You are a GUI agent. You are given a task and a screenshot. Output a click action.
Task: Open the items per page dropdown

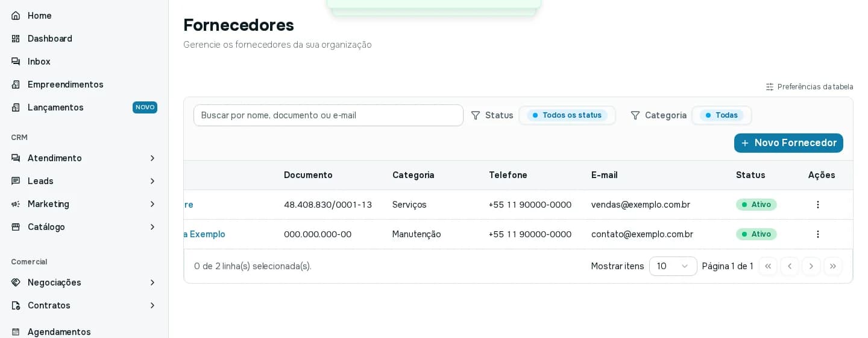tap(673, 266)
